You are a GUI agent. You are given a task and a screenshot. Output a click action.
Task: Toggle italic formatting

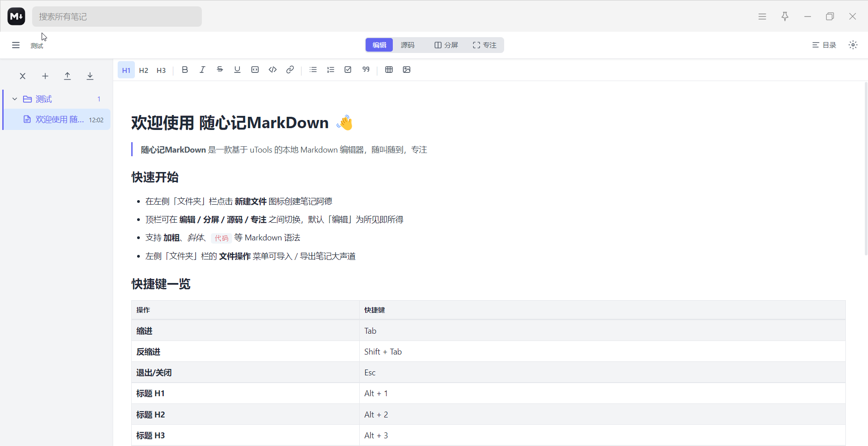[202, 70]
